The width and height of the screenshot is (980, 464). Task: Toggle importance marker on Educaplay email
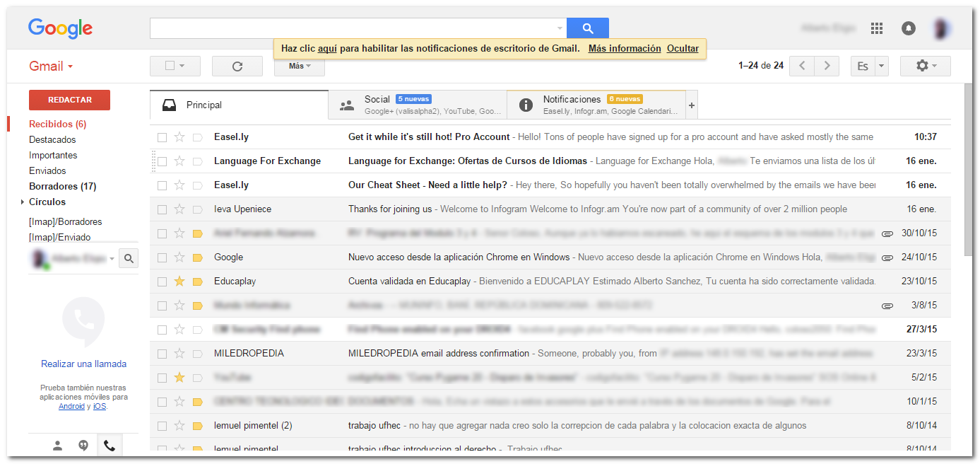click(x=198, y=282)
